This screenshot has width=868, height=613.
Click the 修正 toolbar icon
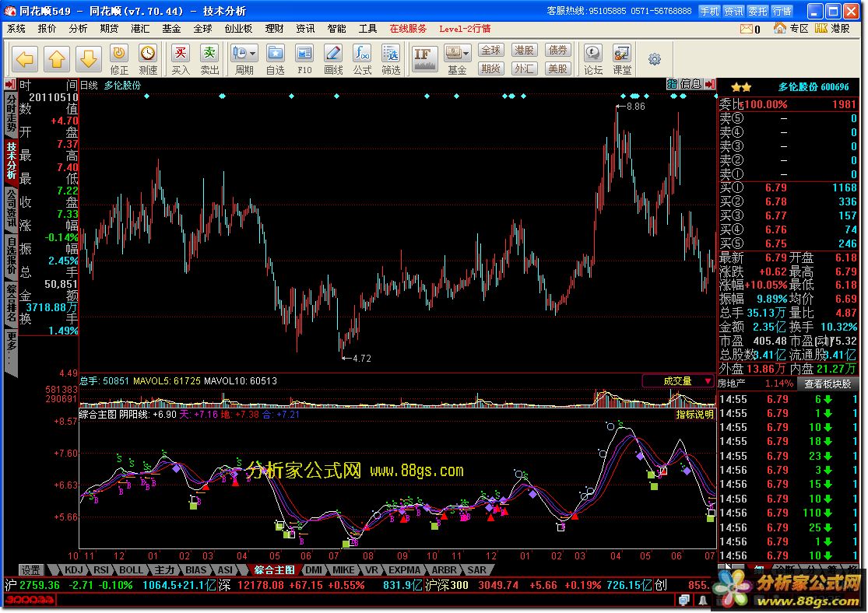[119, 59]
